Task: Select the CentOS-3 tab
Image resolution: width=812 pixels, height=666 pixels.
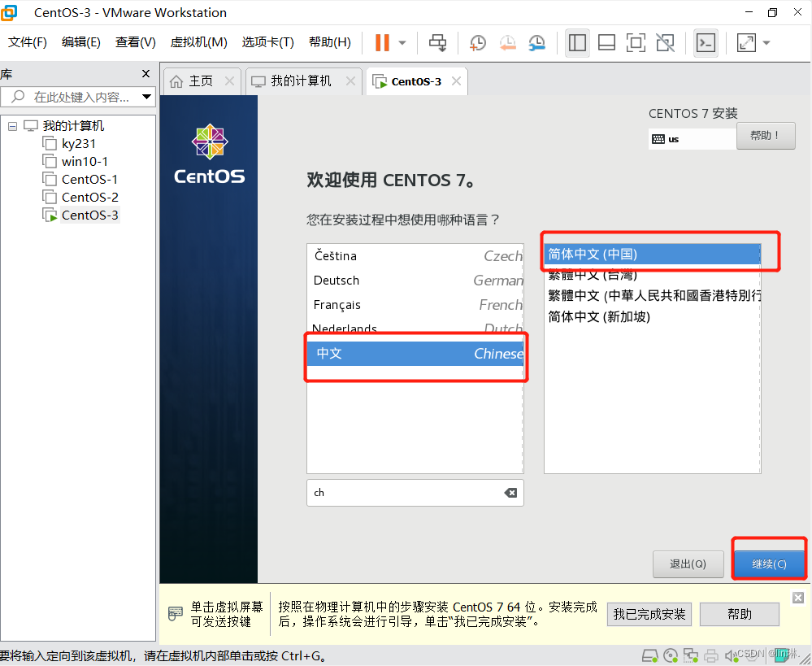Action: (x=416, y=81)
